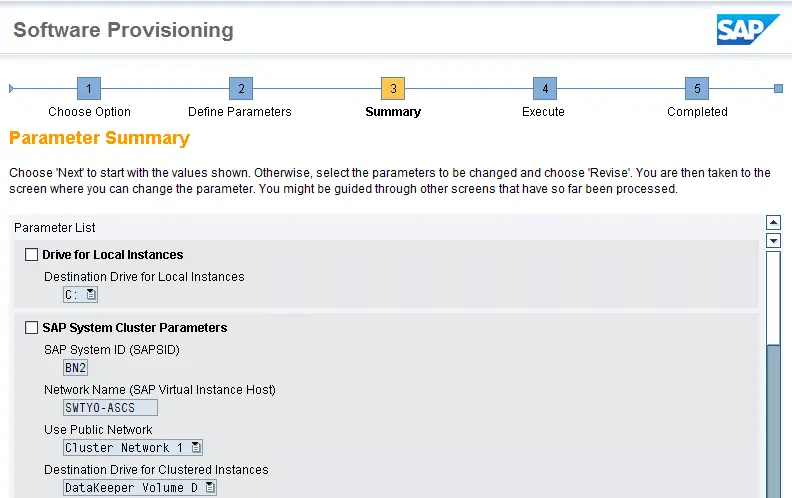
Task: Click the SAP logo icon
Action: (x=748, y=29)
